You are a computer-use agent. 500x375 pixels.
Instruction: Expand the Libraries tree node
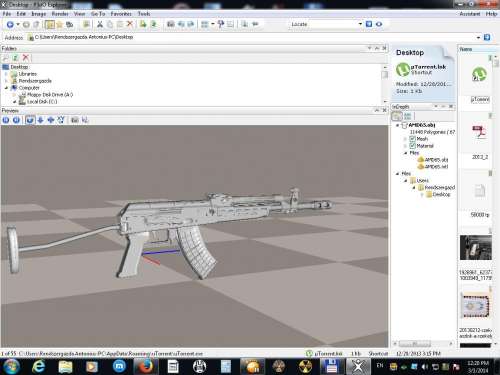point(6,74)
